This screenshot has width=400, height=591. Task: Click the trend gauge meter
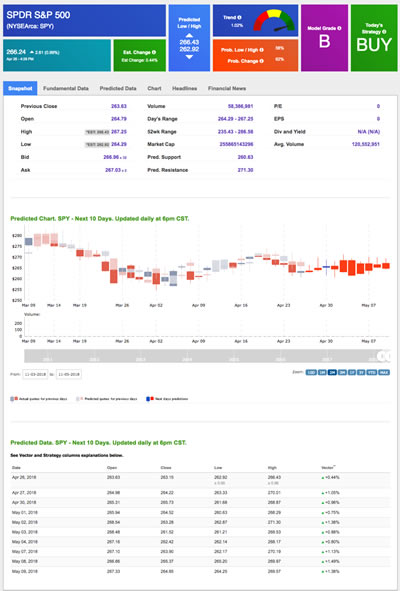coord(274,21)
